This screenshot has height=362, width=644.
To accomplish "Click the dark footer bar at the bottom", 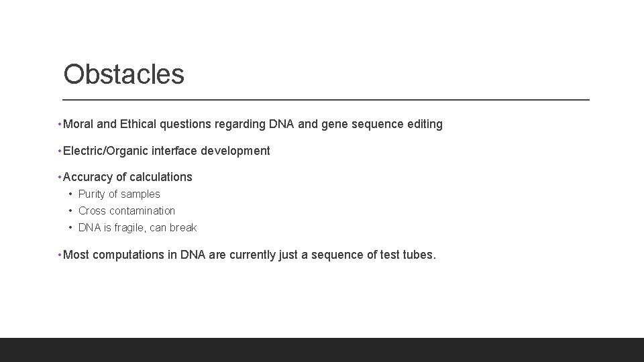I will pos(322,350).
